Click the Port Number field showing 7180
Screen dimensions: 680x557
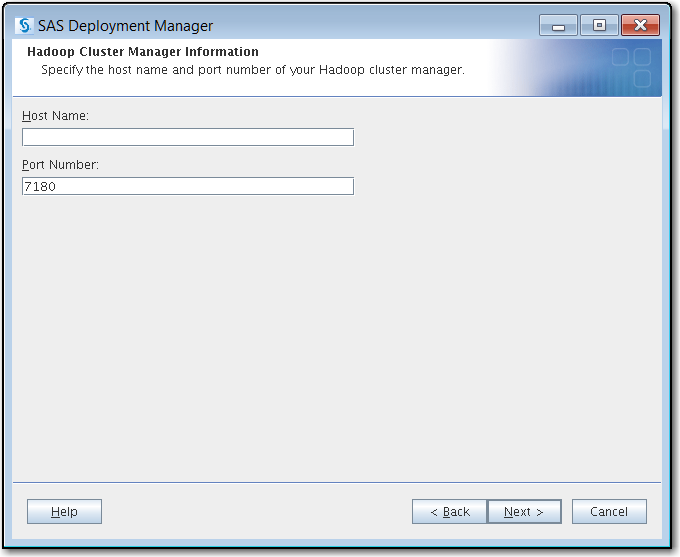tap(188, 186)
